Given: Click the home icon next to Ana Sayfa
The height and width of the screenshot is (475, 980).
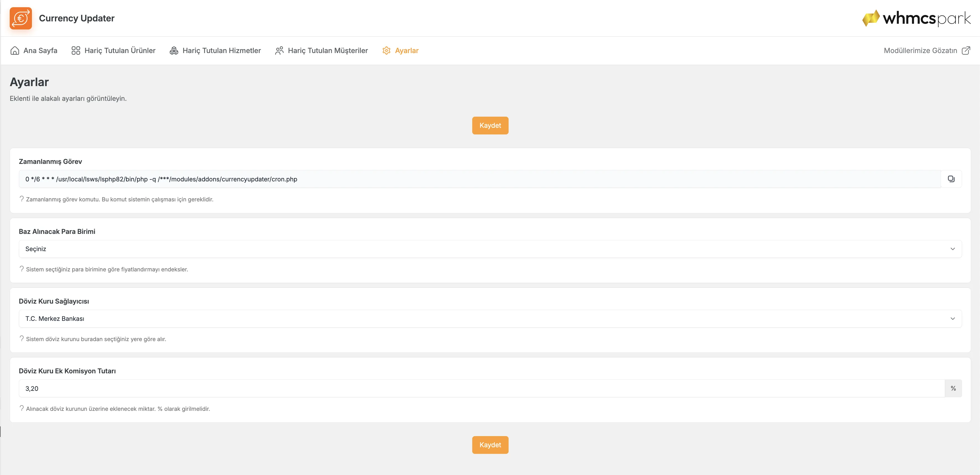Looking at the screenshot, I should pyautogui.click(x=15, y=51).
